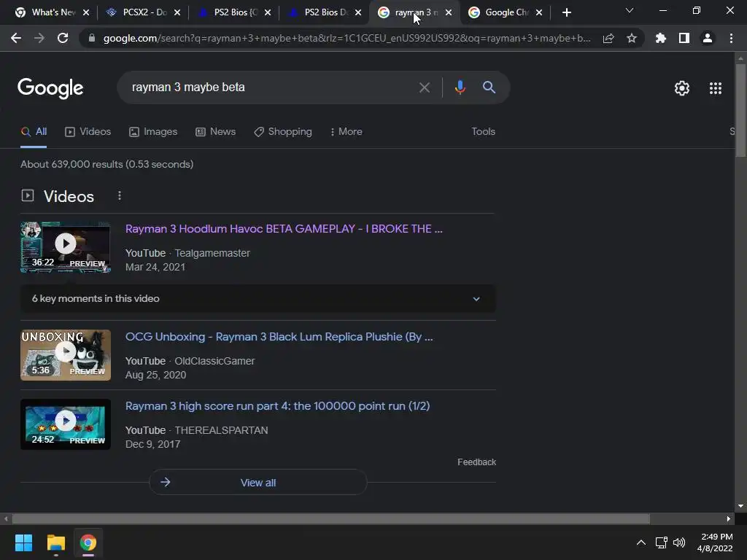The image size is (747, 560).
Task: Open the clock and date panel
Action: (x=715, y=542)
